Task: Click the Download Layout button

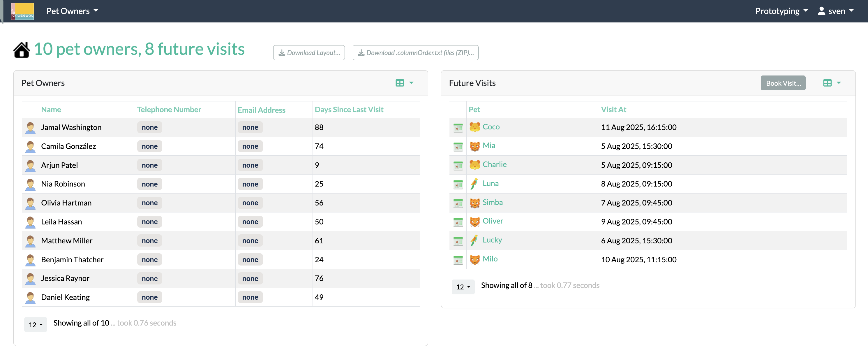Action: 309,52
